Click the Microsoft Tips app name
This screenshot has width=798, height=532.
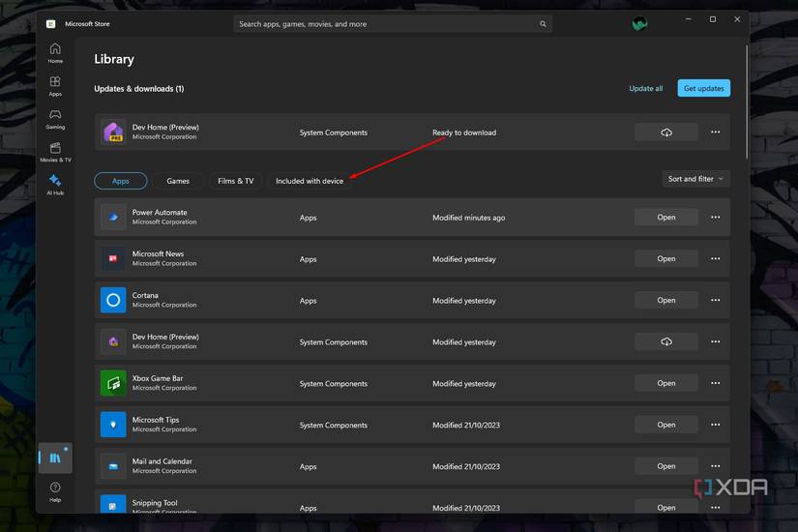[x=155, y=420]
